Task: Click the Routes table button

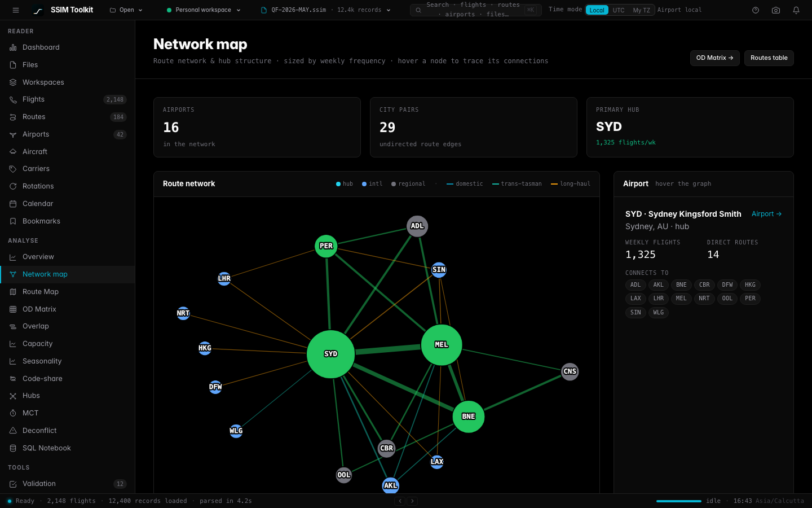Action: (x=769, y=58)
